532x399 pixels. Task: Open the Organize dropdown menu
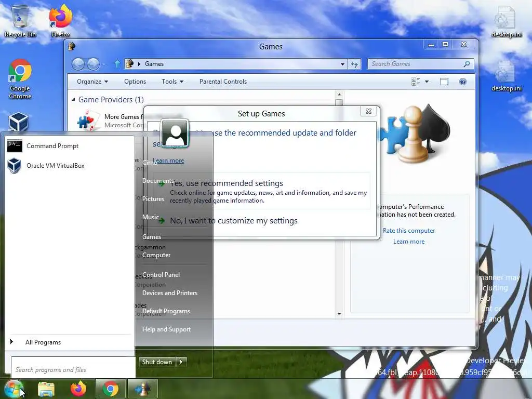(92, 82)
